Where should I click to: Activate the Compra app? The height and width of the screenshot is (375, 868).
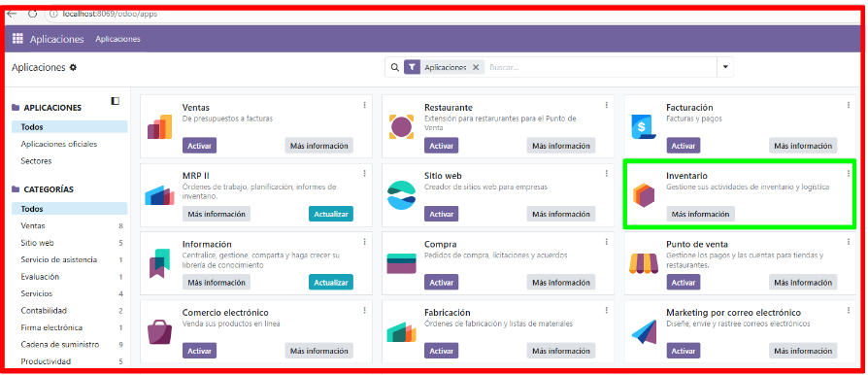[x=441, y=283]
